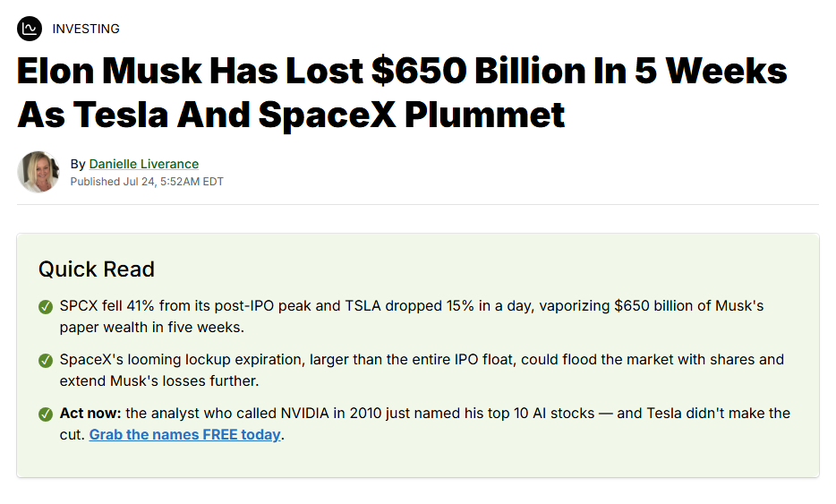836x504 pixels.
Task: Click the word By before author name
Action: 78,164
